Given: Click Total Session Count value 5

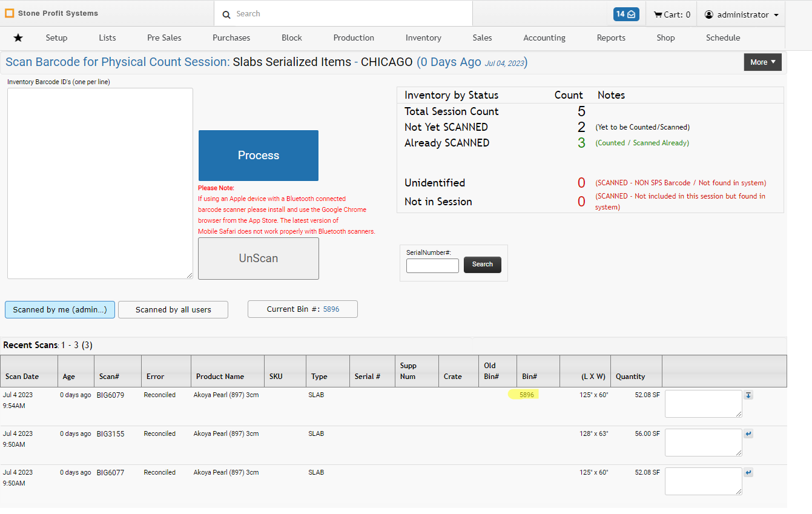Looking at the screenshot, I should click(581, 111).
